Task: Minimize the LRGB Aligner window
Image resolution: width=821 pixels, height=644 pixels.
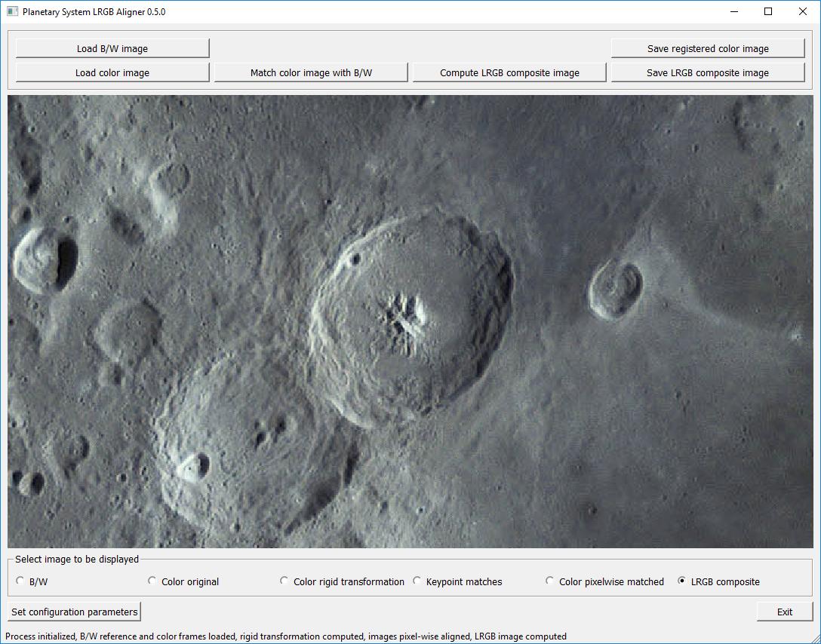Action: tap(734, 11)
